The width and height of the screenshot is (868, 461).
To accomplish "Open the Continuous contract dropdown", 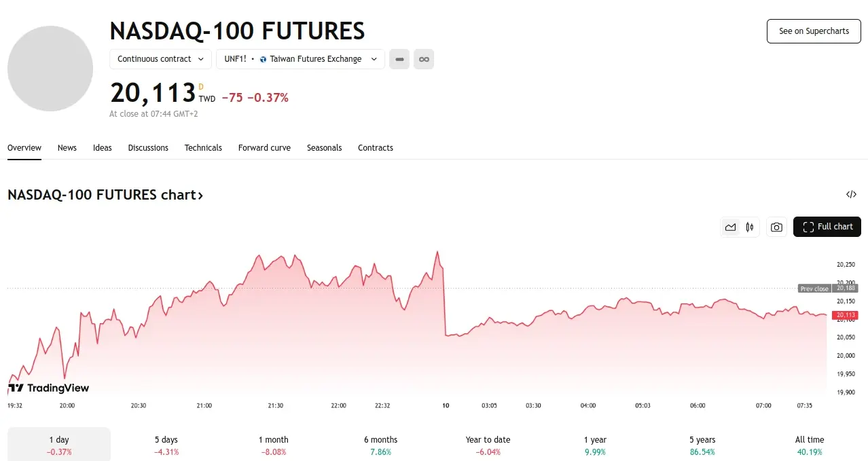I will point(160,59).
